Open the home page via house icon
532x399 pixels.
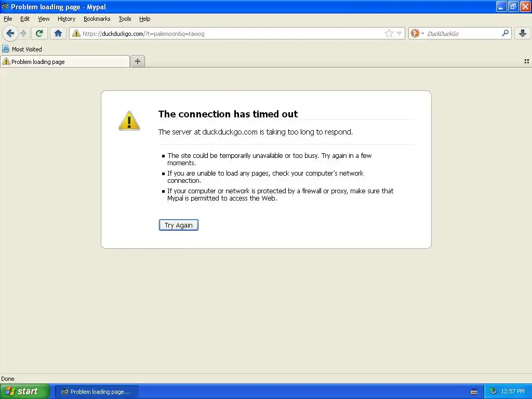pos(58,33)
